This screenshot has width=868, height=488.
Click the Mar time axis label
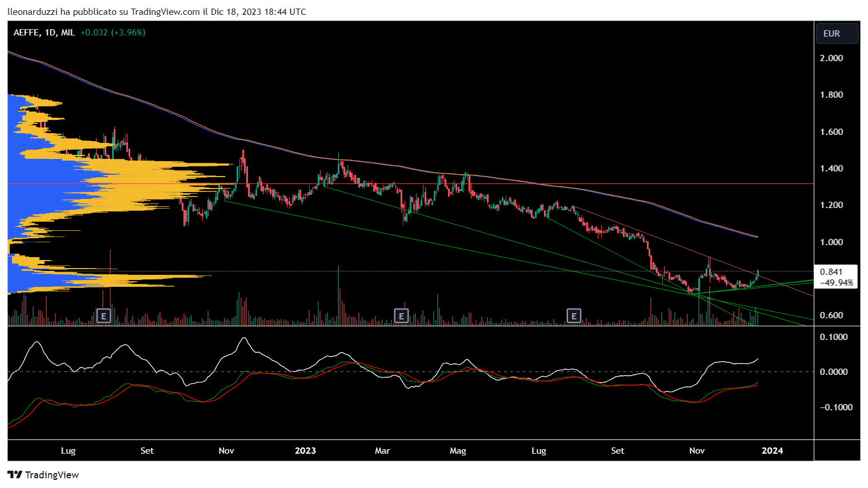click(382, 451)
